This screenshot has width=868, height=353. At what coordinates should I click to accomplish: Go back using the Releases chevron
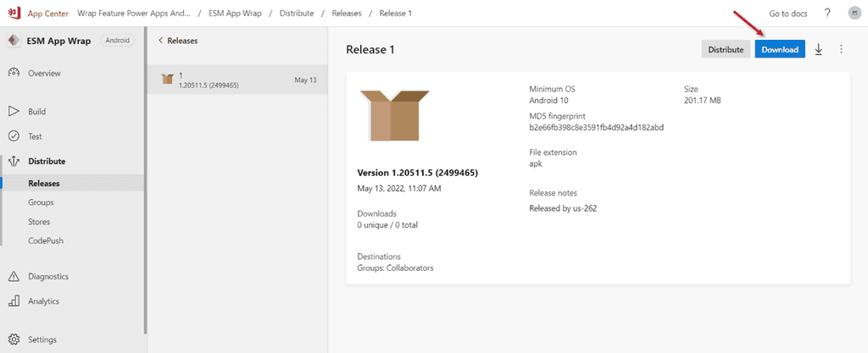160,41
